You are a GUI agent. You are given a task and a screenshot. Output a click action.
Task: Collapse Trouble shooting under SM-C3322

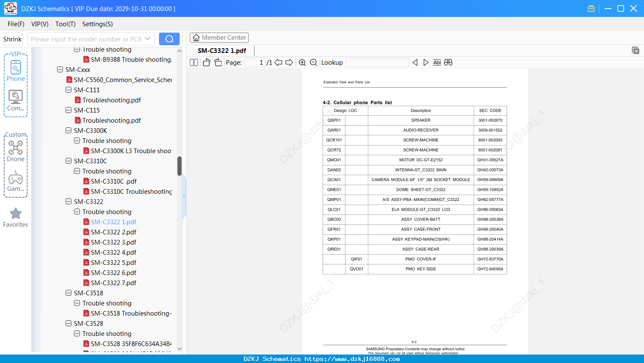click(x=77, y=212)
